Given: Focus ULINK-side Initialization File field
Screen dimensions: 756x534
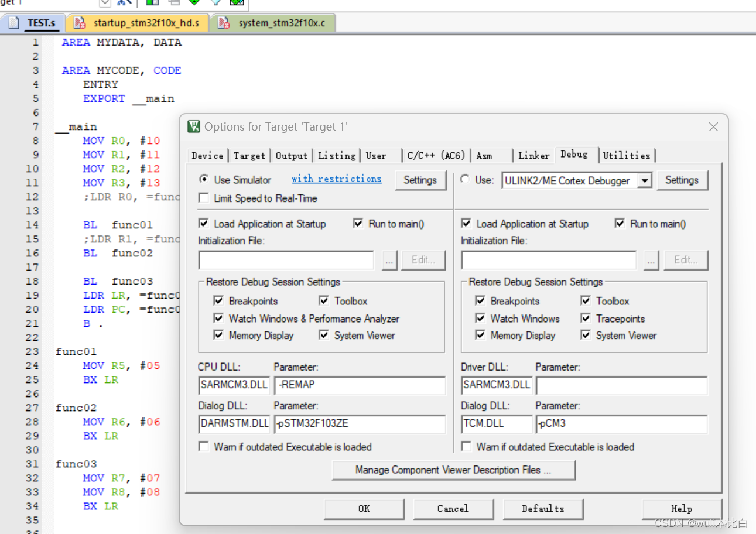Looking at the screenshot, I should 549,260.
